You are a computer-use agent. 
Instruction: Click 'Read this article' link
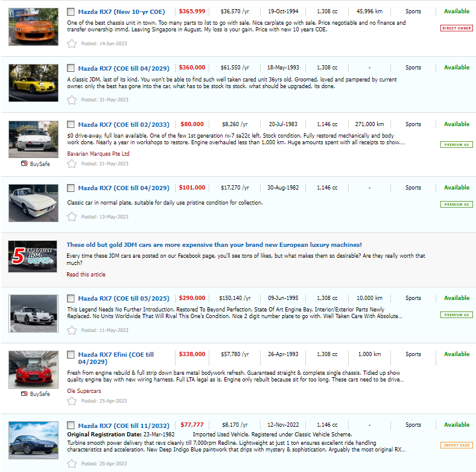pyautogui.click(x=86, y=275)
